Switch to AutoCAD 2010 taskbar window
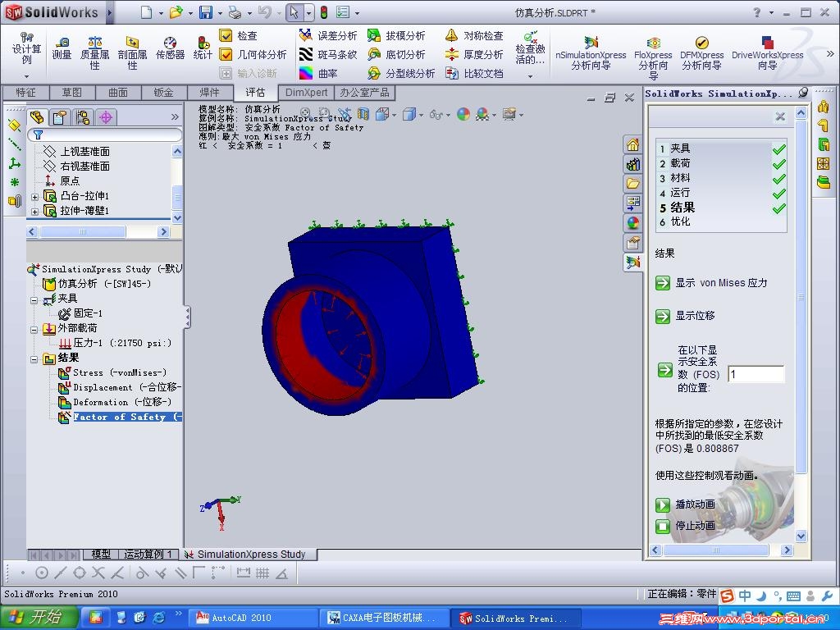This screenshot has height=630, width=840. pos(253,618)
